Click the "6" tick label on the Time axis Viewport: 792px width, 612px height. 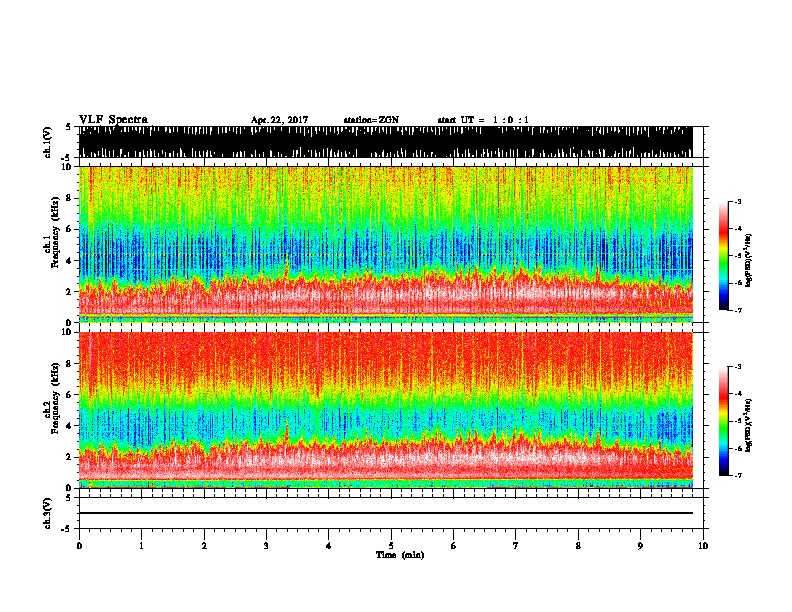[x=454, y=546]
